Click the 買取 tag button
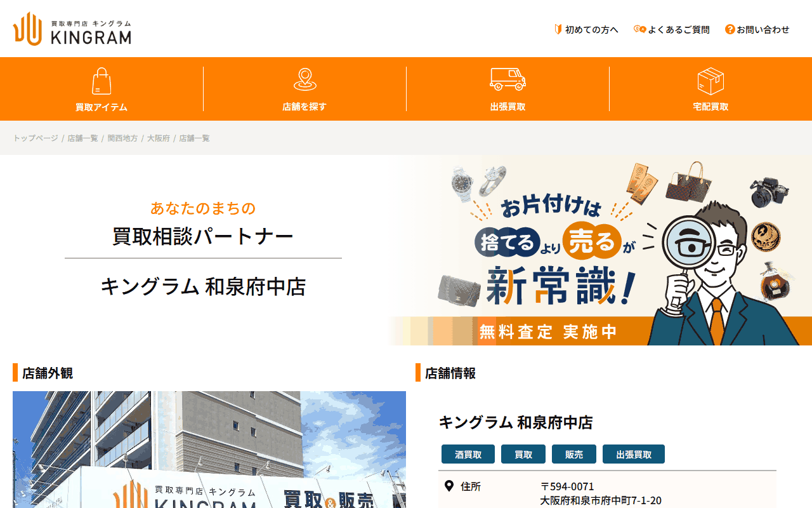Screen dimensions: 812x508 pyautogui.click(x=523, y=455)
